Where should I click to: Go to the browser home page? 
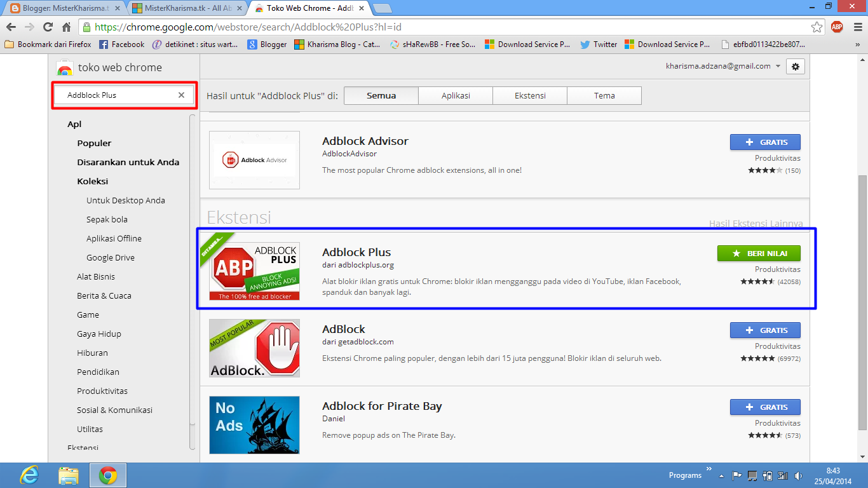(x=66, y=27)
